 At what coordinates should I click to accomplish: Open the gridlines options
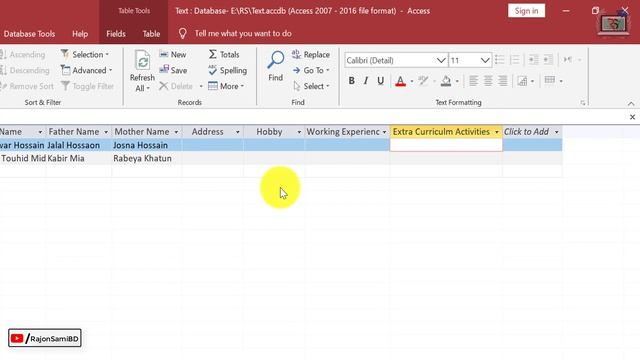coord(553,81)
